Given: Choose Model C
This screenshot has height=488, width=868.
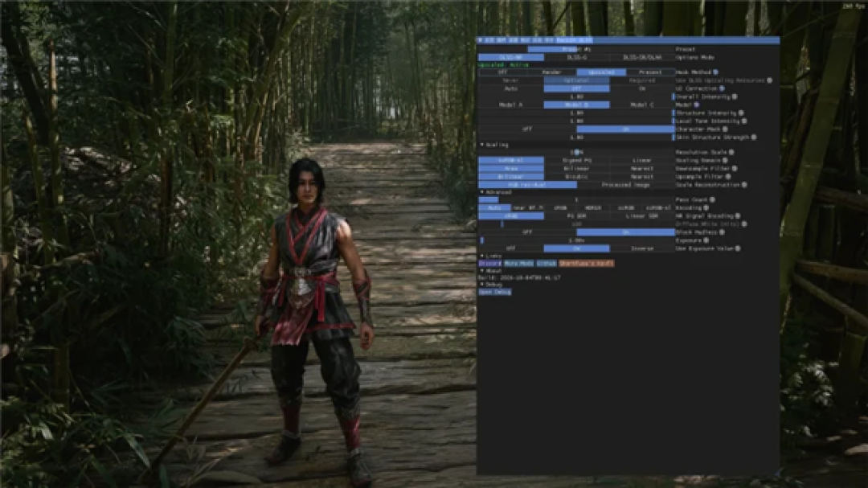Looking at the screenshot, I should [x=642, y=105].
